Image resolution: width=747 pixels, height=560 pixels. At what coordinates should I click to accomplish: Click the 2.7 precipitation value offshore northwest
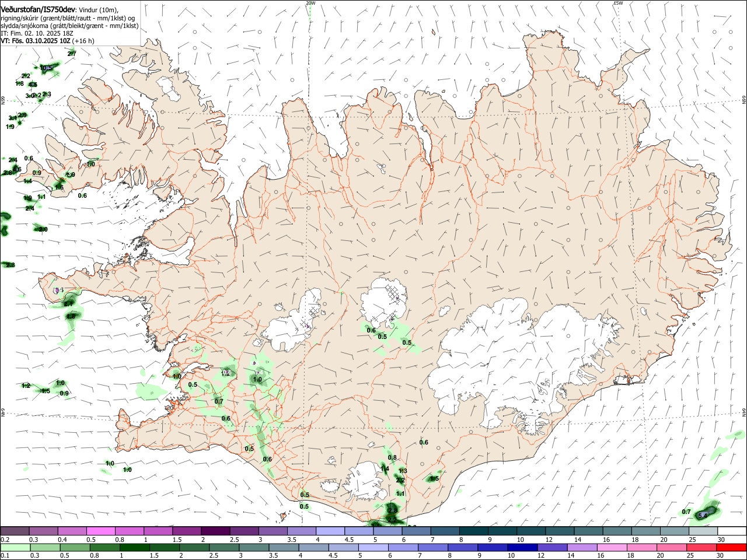point(72,54)
